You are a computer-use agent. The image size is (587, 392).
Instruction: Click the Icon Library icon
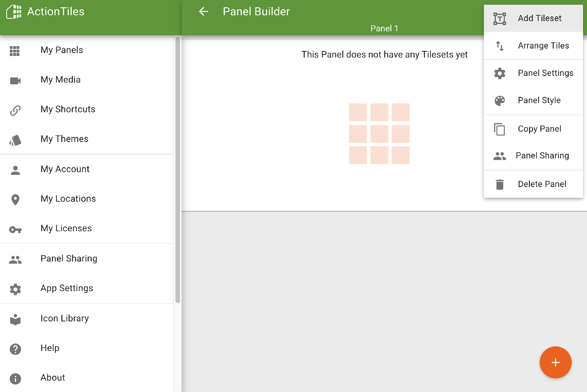[x=15, y=320]
